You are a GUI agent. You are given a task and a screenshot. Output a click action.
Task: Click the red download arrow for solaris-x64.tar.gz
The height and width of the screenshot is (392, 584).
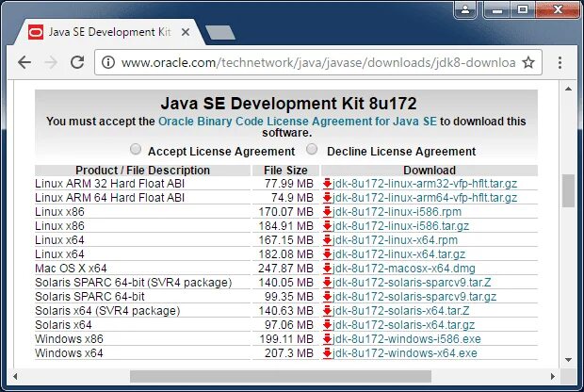point(327,325)
